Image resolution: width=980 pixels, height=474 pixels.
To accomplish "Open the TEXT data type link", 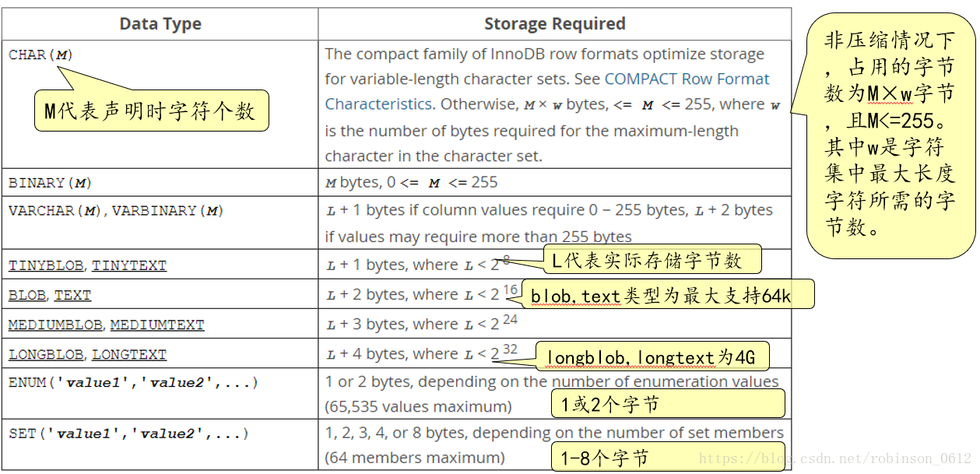I will coord(72,296).
